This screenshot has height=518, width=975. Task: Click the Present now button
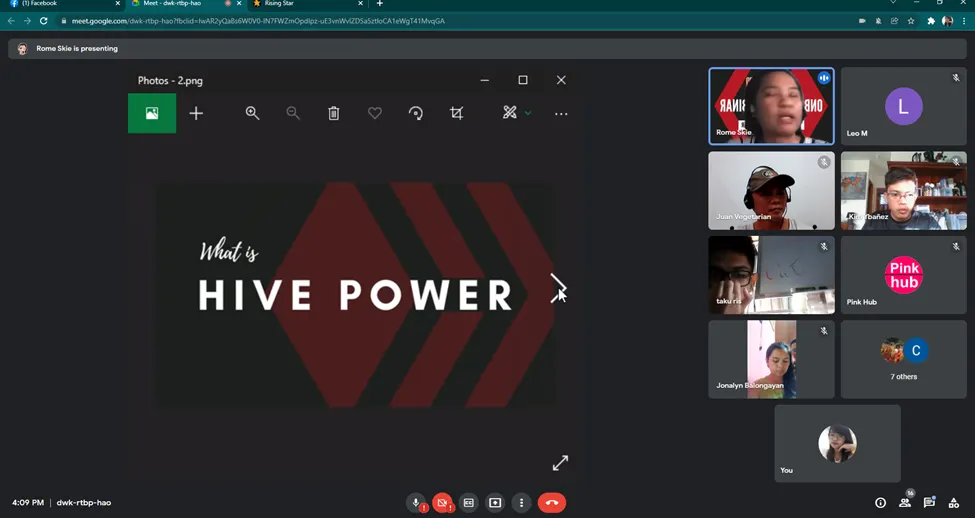point(495,502)
